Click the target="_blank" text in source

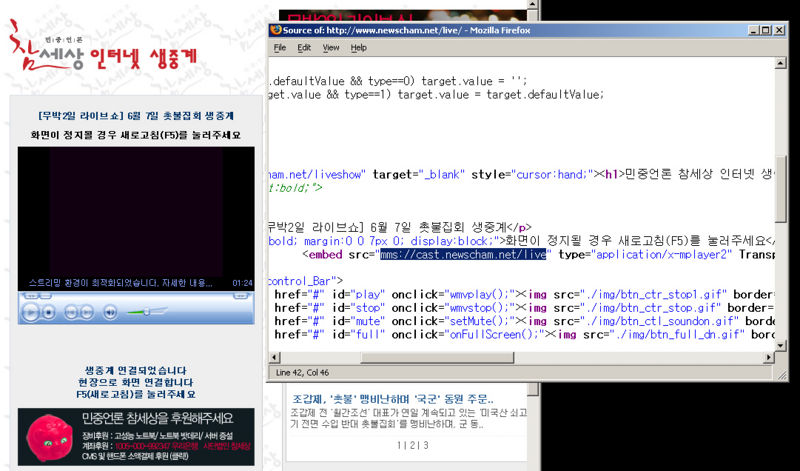click(x=418, y=175)
